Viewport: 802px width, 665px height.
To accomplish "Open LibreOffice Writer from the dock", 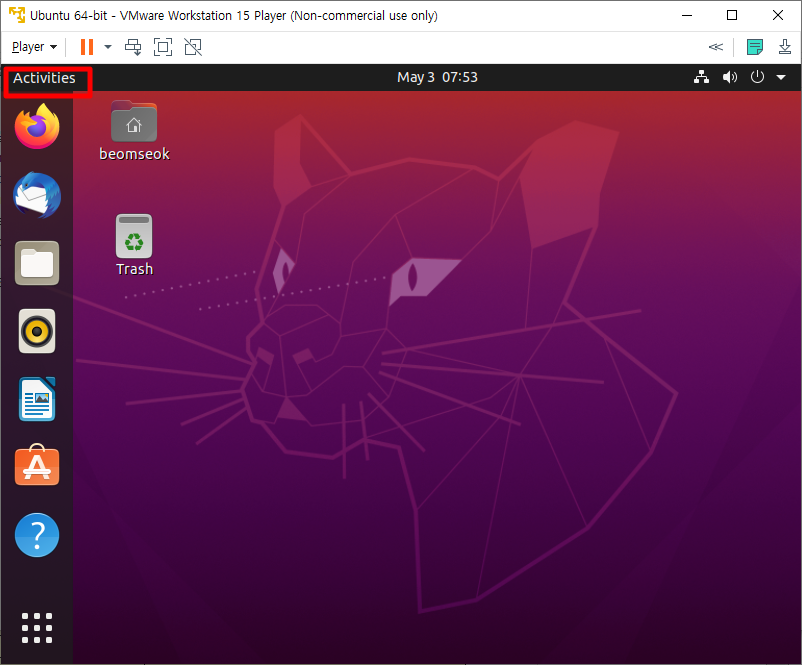I will (x=37, y=399).
